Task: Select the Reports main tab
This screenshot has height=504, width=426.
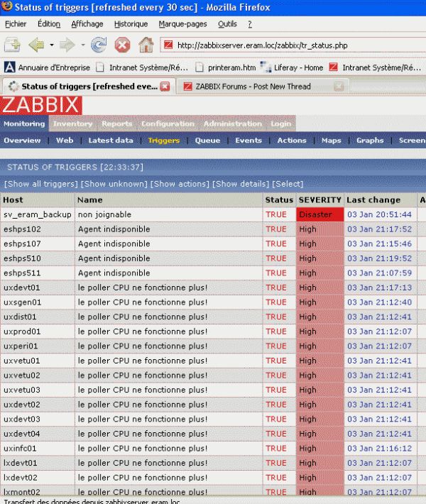Action: 117,124
